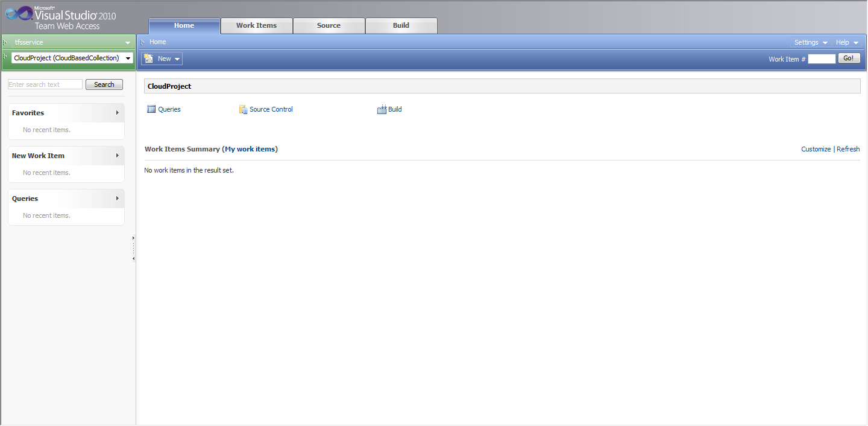The image size is (868, 426).
Task: Click the Go! button
Action: coord(849,59)
